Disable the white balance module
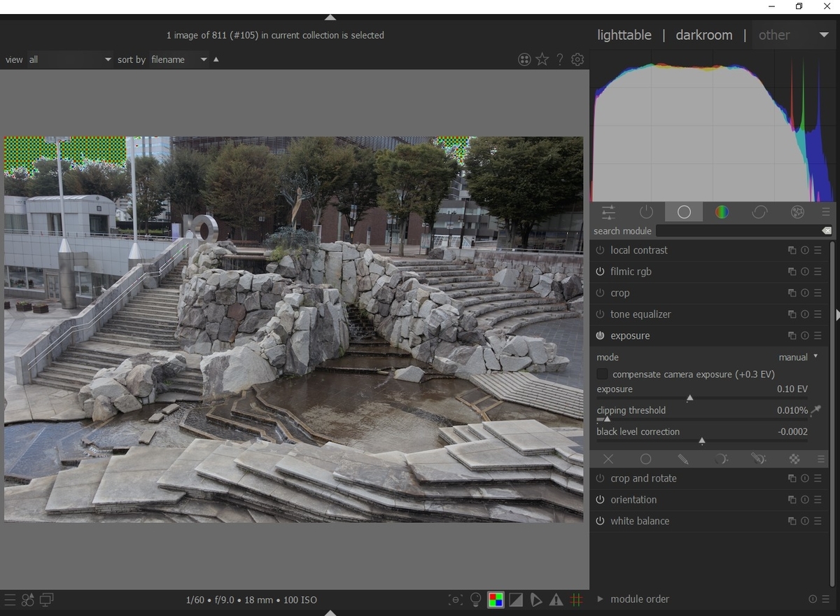 600,521
